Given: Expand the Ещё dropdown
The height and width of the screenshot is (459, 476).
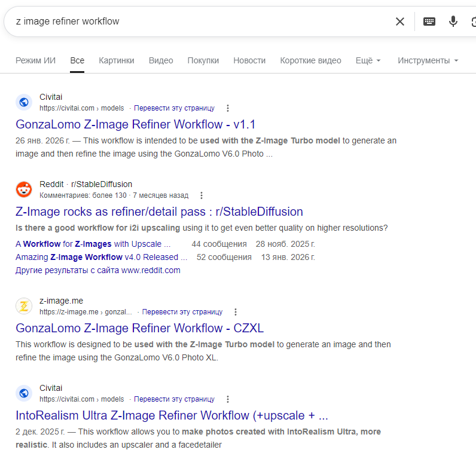Looking at the screenshot, I should (368, 60).
